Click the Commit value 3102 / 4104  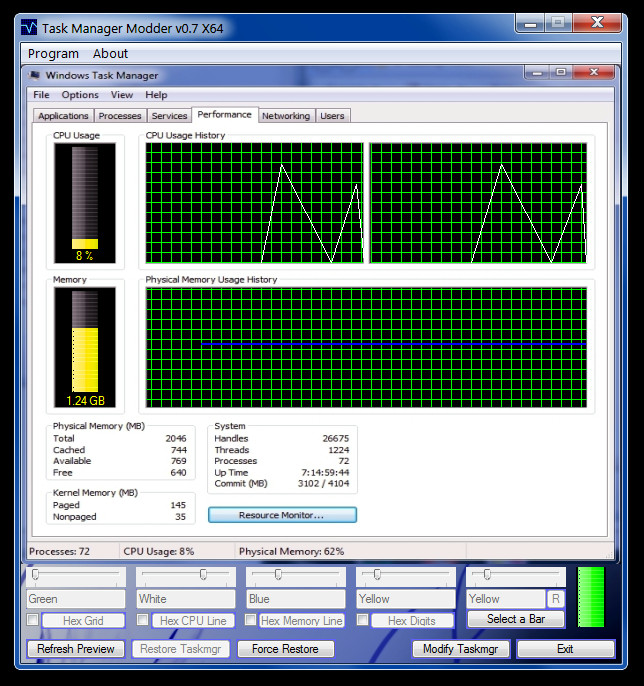pos(324,483)
